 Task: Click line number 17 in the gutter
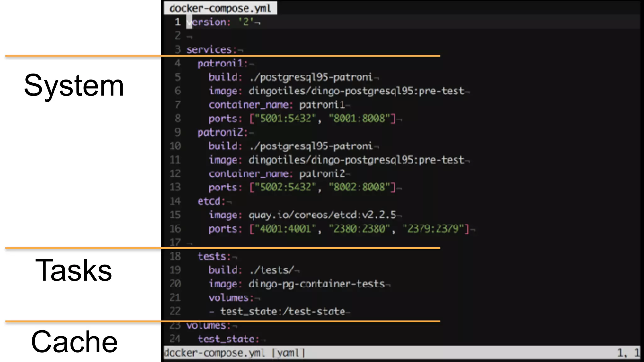click(175, 243)
